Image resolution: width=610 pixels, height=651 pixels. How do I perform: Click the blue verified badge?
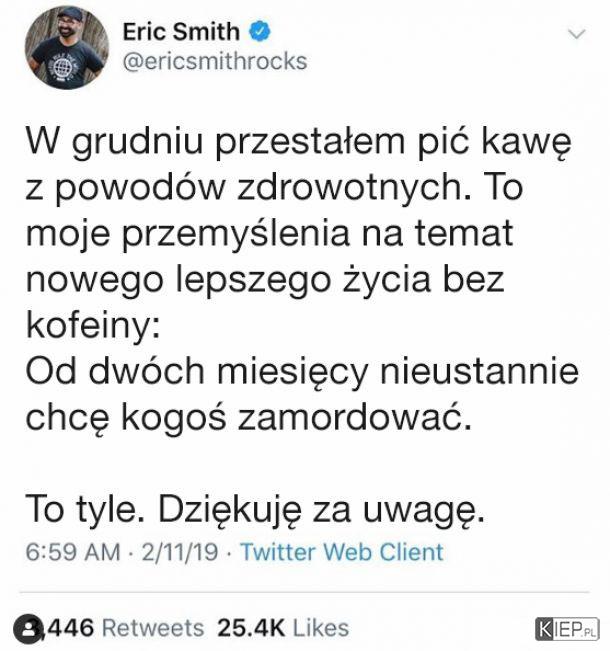tap(260, 31)
